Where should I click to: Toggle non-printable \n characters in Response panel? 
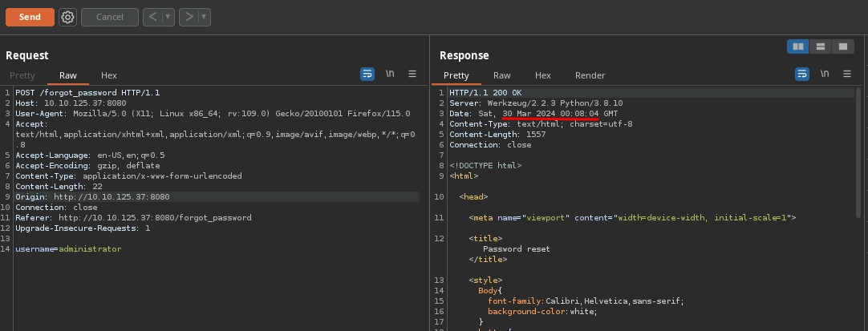pos(824,74)
